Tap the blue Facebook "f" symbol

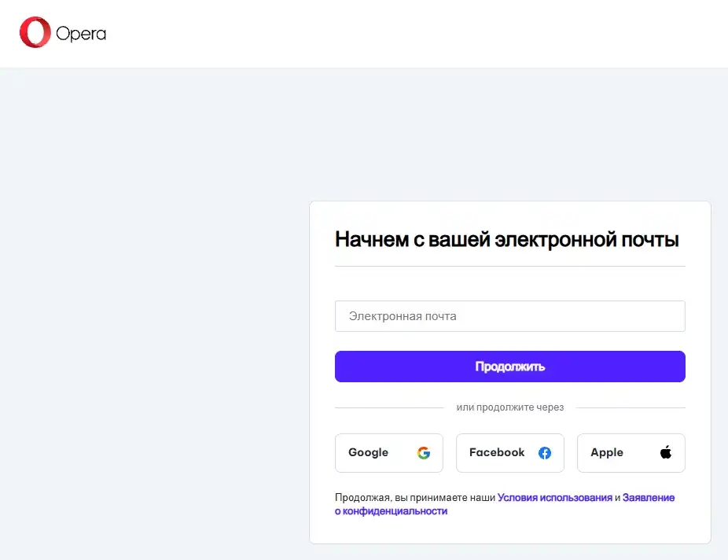pyautogui.click(x=544, y=452)
